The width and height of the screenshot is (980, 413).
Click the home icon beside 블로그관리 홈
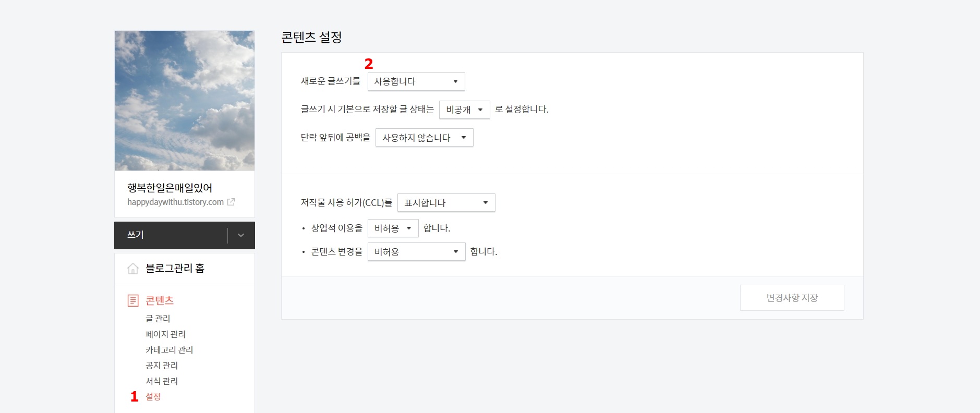click(133, 269)
